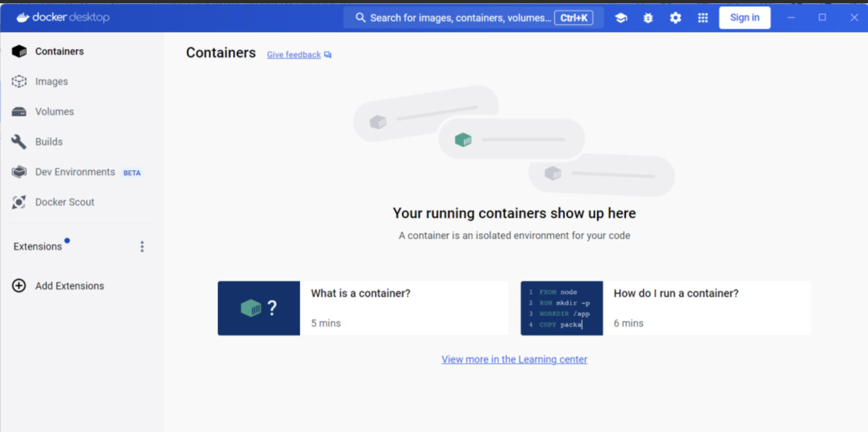Click the Dev Environments icon

pyautogui.click(x=19, y=172)
